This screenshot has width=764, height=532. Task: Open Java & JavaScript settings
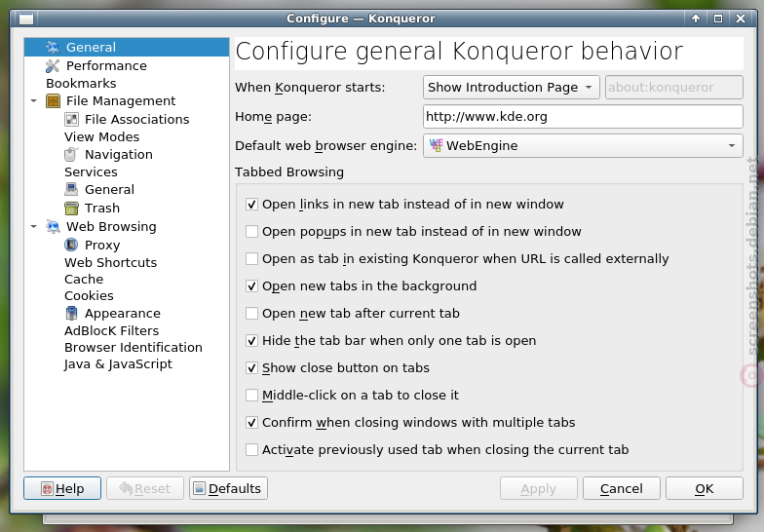[x=118, y=364]
